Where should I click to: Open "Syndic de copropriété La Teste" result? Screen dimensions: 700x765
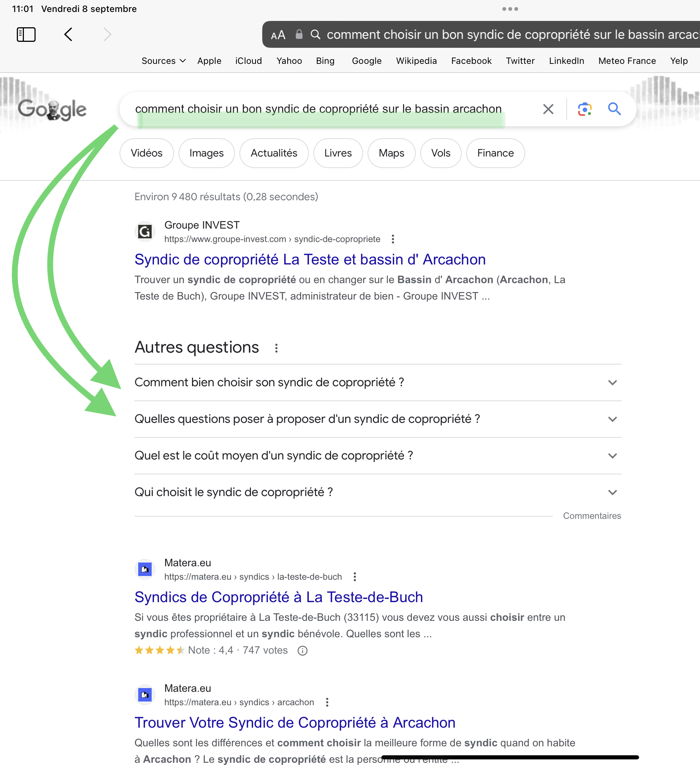pos(310,260)
